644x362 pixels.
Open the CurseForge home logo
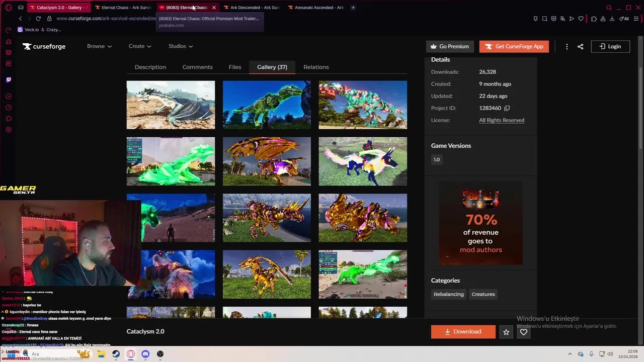click(x=44, y=46)
